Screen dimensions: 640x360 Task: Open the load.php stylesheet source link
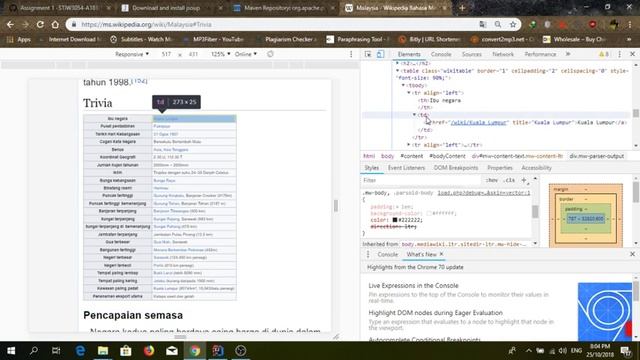[x=484, y=193]
